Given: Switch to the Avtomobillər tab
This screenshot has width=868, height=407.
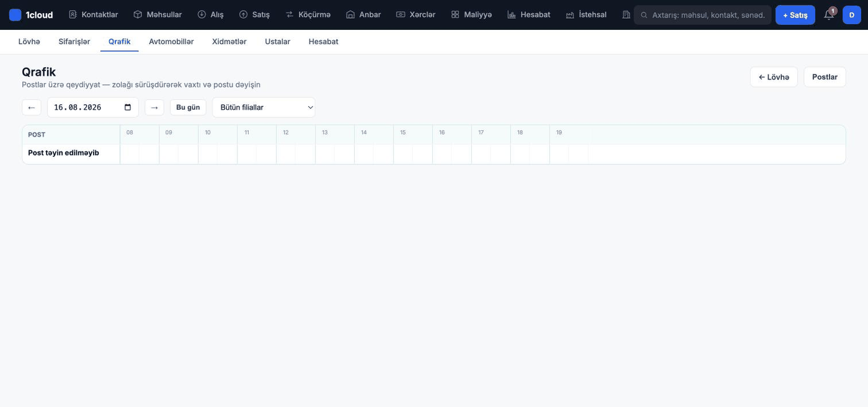Looking at the screenshot, I should 171,42.
